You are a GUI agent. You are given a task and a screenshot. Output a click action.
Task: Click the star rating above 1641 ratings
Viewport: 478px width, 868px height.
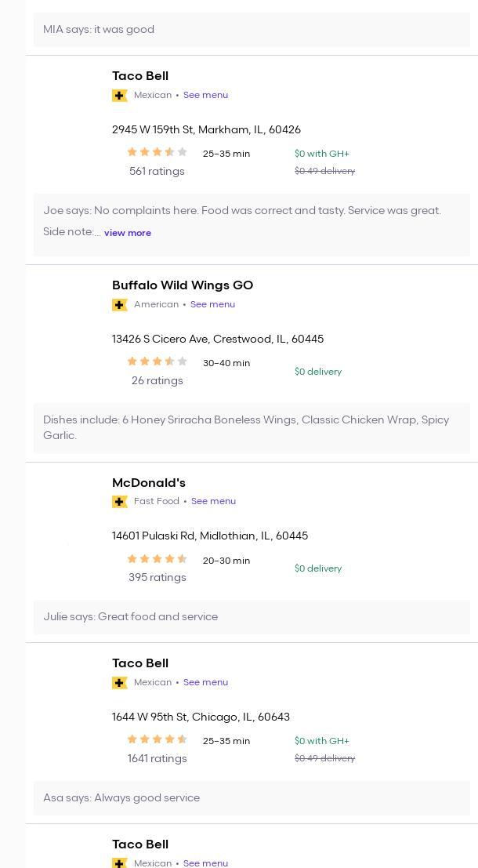157,740
